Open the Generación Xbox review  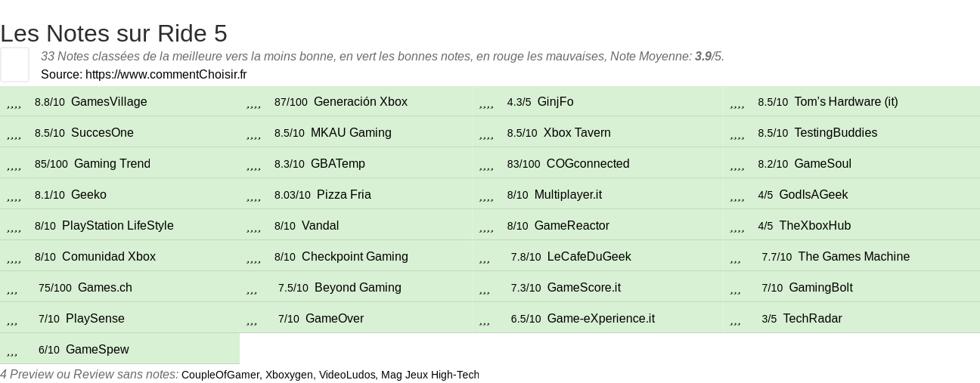(360, 102)
